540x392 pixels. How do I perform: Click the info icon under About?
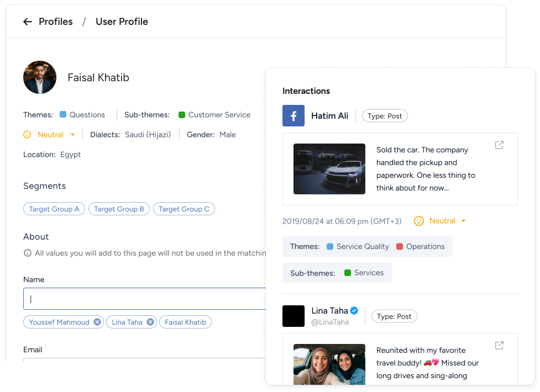tap(27, 253)
